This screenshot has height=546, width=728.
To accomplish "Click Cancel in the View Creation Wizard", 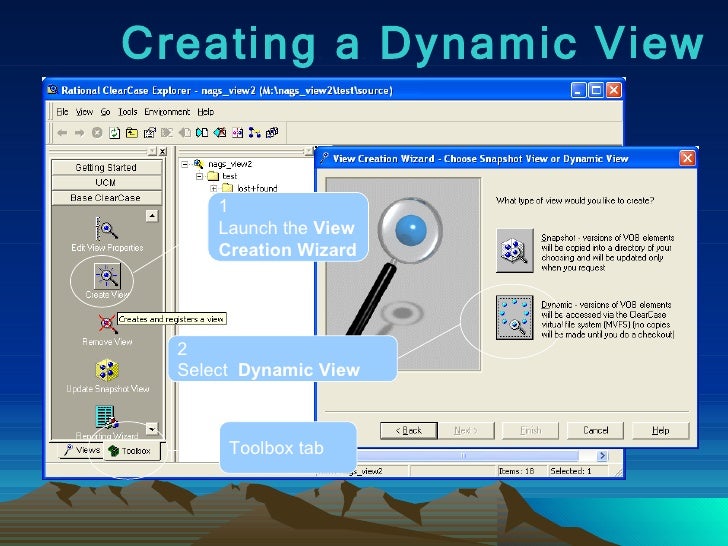I will [595, 430].
